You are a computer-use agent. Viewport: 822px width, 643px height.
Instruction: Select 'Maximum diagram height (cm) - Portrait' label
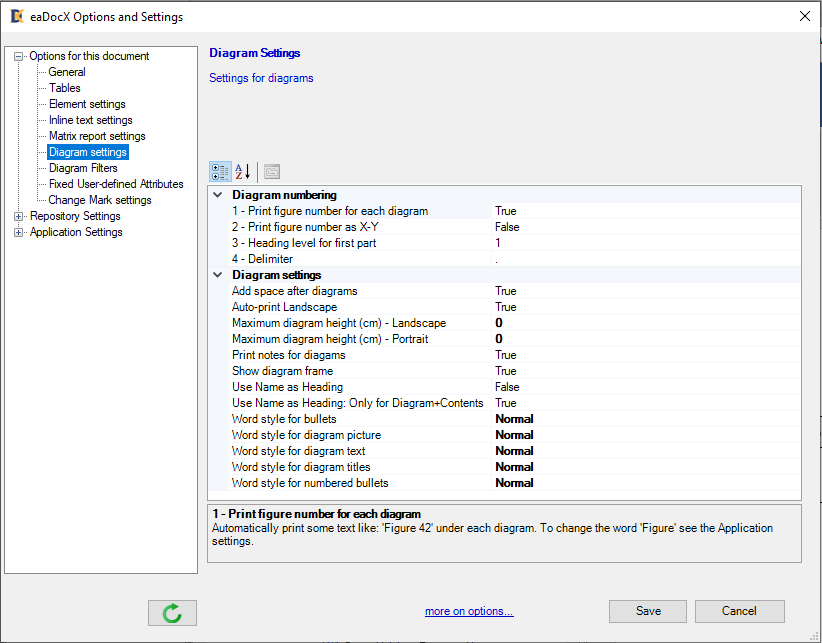click(x=330, y=339)
